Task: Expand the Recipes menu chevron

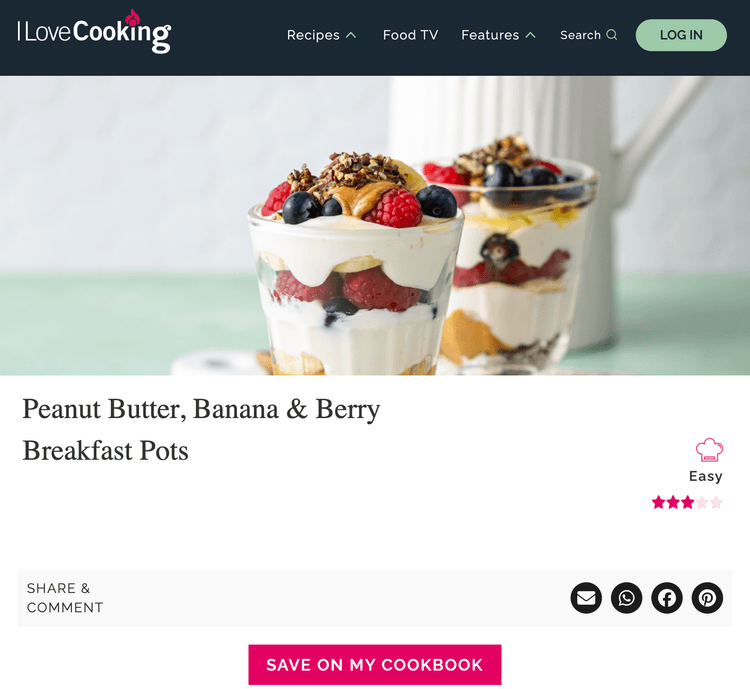Action: 351,35
